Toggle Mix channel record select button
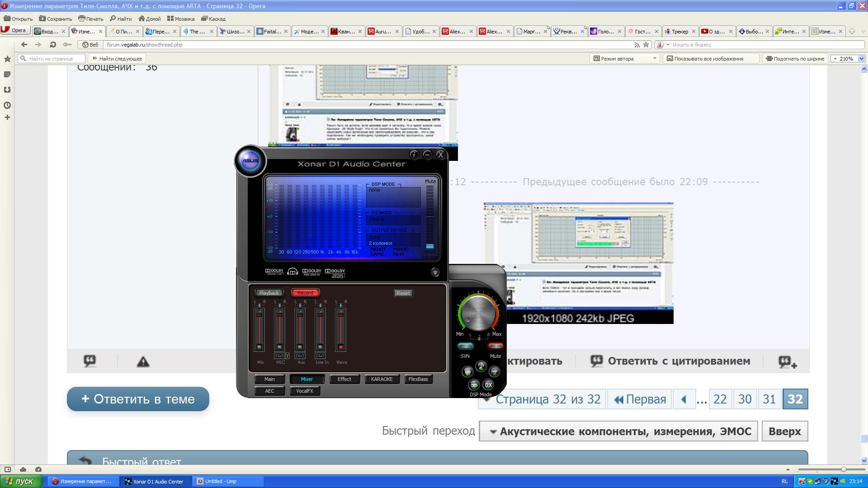 259,347
